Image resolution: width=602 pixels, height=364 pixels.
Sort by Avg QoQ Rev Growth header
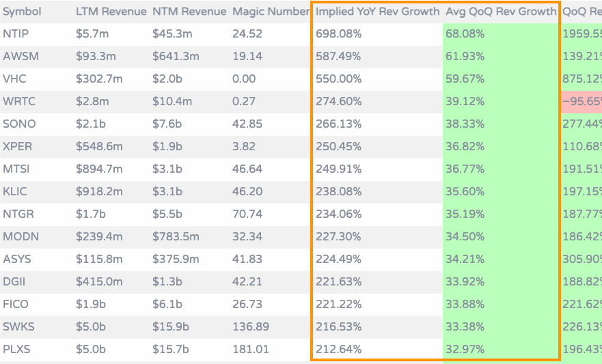click(501, 12)
